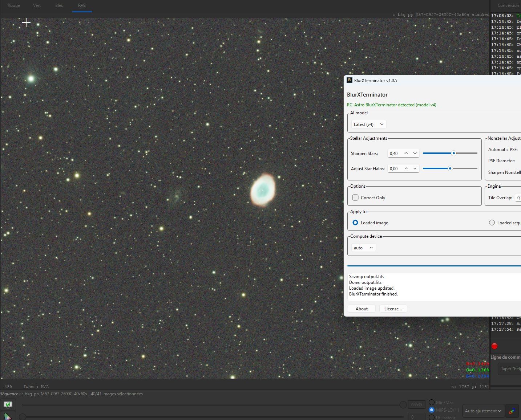521x420 pixels.
Task: Expand the Auto ajustement stretch dropdown
Action: click(483, 411)
